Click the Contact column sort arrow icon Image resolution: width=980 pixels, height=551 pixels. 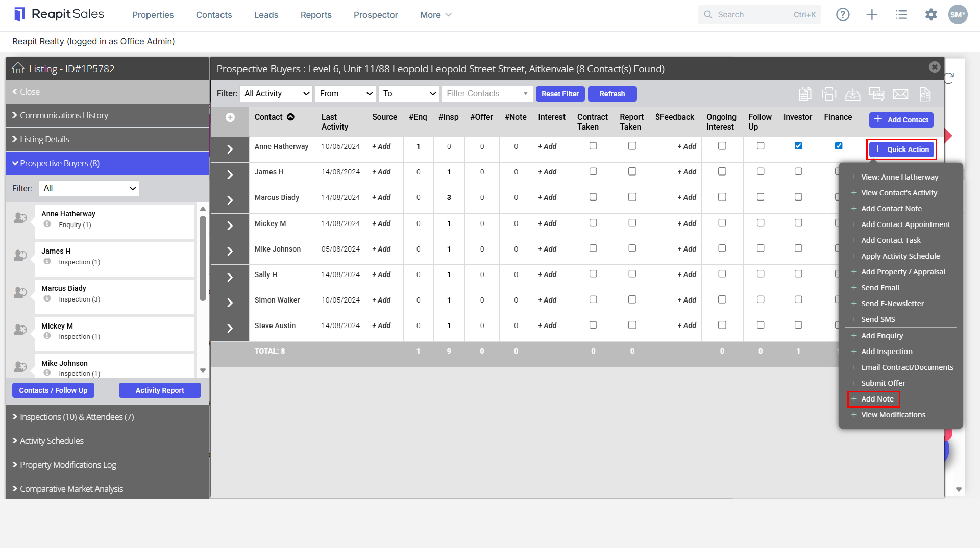[290, 117]
